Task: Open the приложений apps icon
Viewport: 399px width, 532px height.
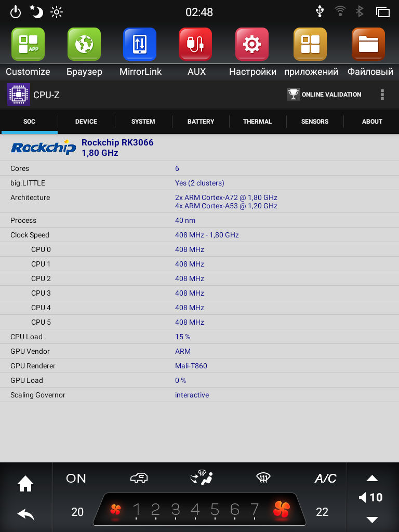Action: click(311, 44)
